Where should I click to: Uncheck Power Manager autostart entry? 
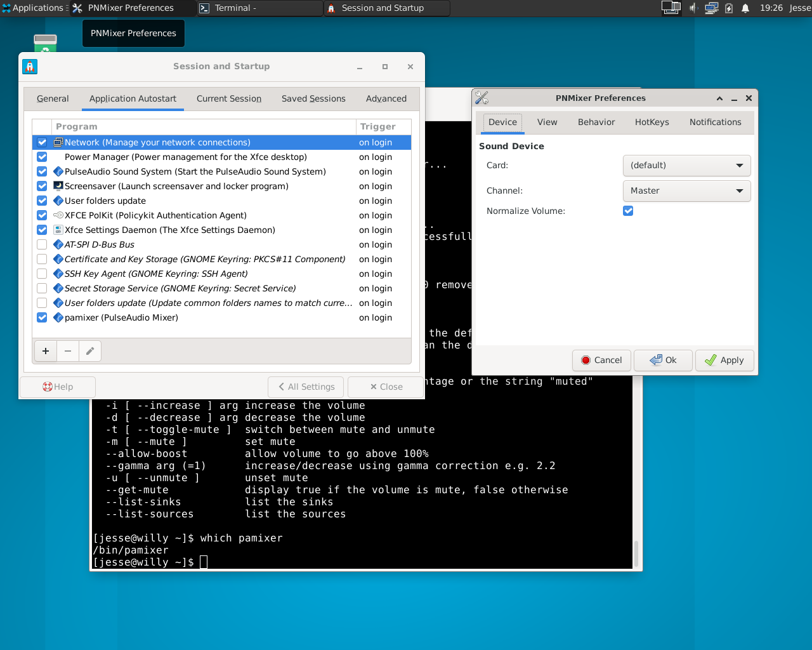pyautogui.click(x=42, y=157)
